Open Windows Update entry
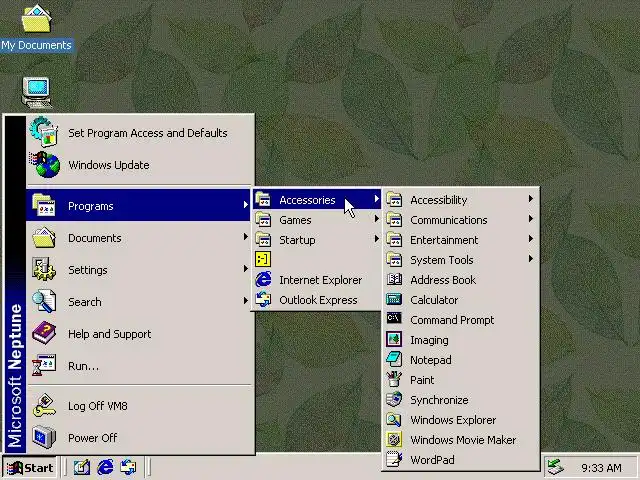 click(x=139, y=164)
